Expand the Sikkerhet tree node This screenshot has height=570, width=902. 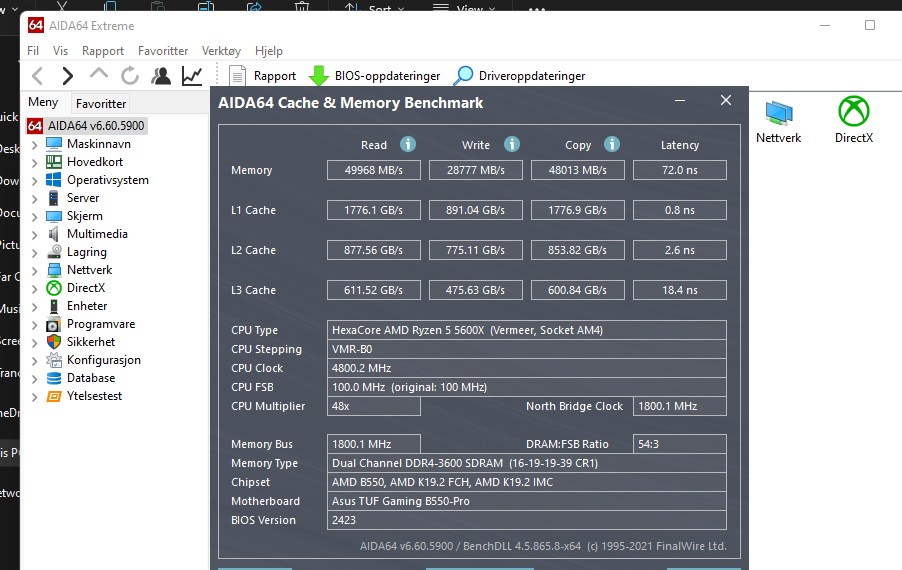pyautogui.click(x=35, y=342)
